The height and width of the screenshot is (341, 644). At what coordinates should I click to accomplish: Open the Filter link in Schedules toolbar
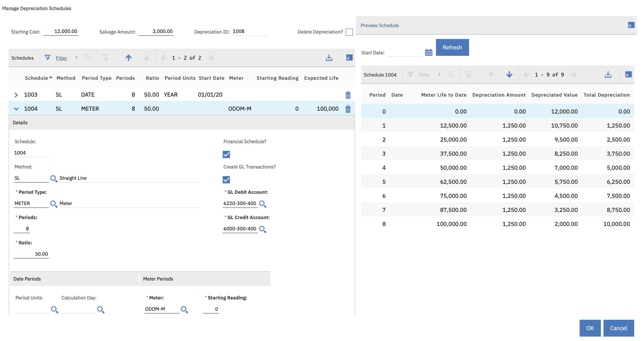coord(62,58)
